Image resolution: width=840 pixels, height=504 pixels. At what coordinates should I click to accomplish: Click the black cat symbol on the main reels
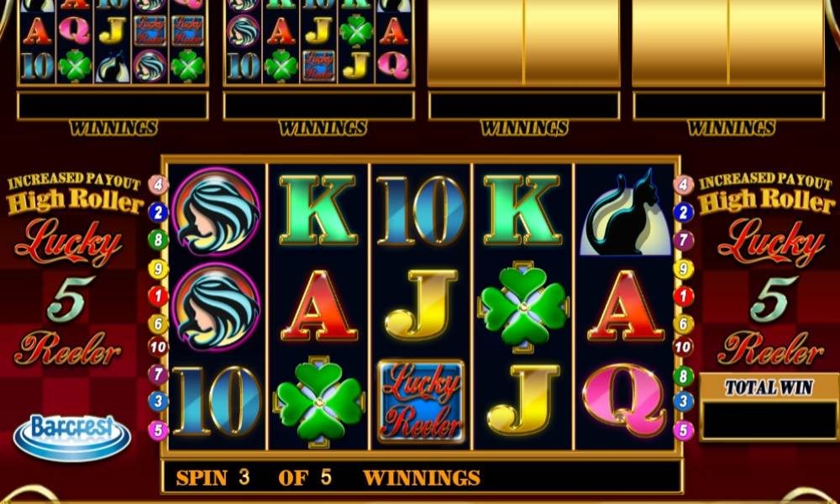(625, 213)
